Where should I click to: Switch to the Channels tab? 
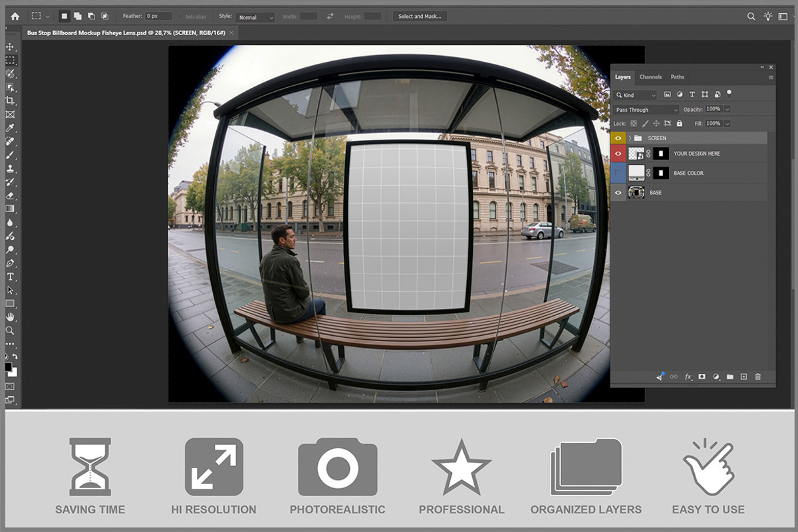point(650,77)
